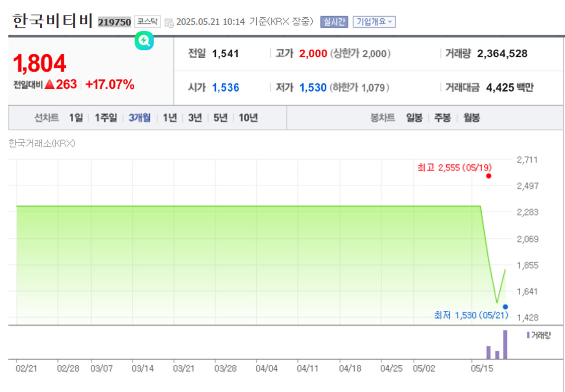
Task: Click the 한국비티비 stock name title
Action: click(53, 21)
